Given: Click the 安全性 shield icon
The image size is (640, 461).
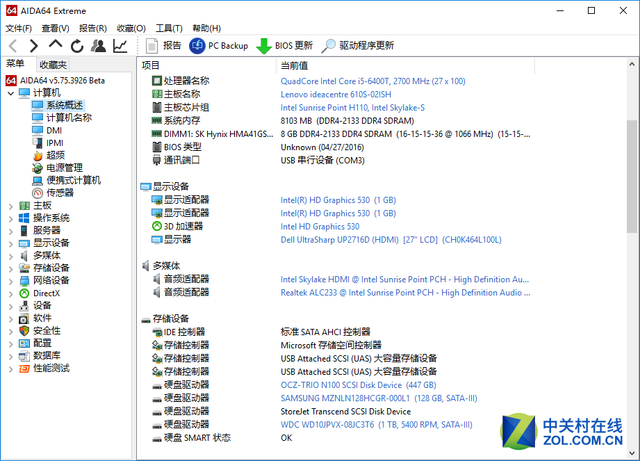Looking at the screenshot, I should pos(24,331).
